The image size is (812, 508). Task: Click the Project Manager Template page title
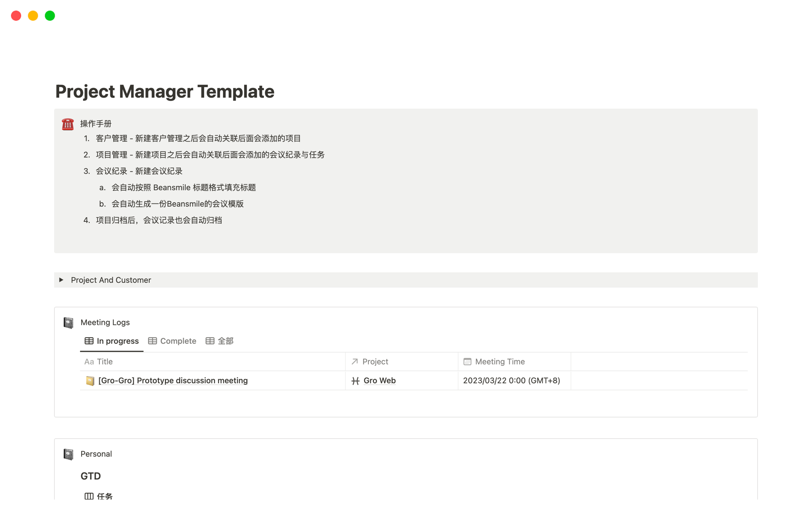point(165,91)
